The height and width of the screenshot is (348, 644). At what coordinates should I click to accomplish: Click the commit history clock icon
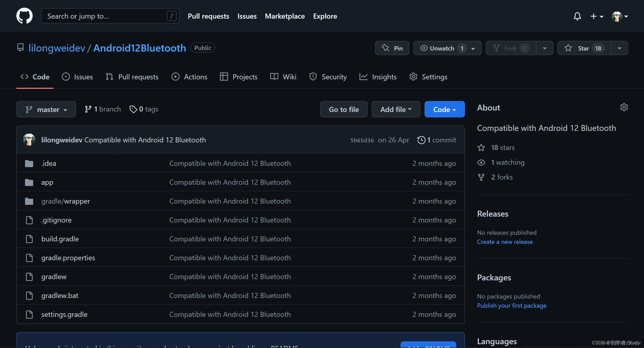click(421, 140)
